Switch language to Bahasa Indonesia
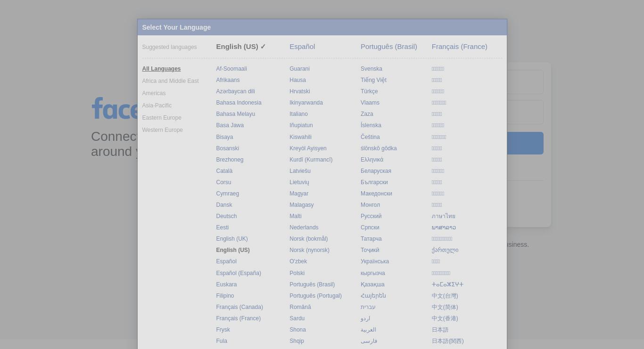 239,103
